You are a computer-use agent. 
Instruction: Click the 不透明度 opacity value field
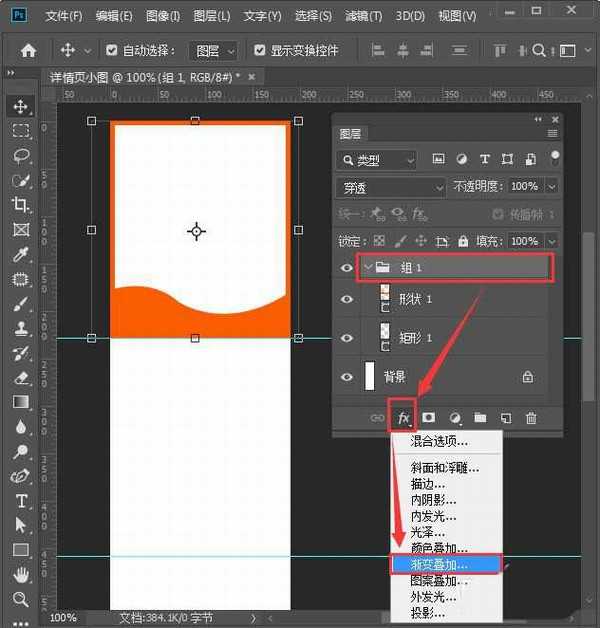[524, 187]
